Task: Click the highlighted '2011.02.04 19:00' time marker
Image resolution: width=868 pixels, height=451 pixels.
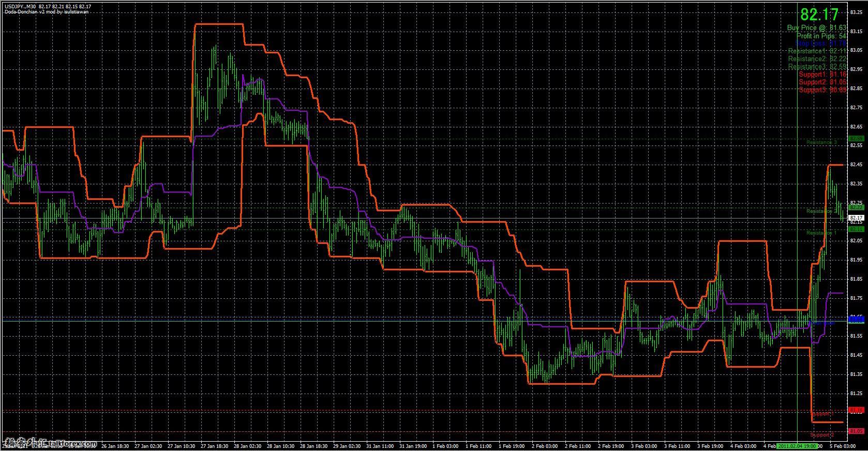Action: [x=797, y=446]
